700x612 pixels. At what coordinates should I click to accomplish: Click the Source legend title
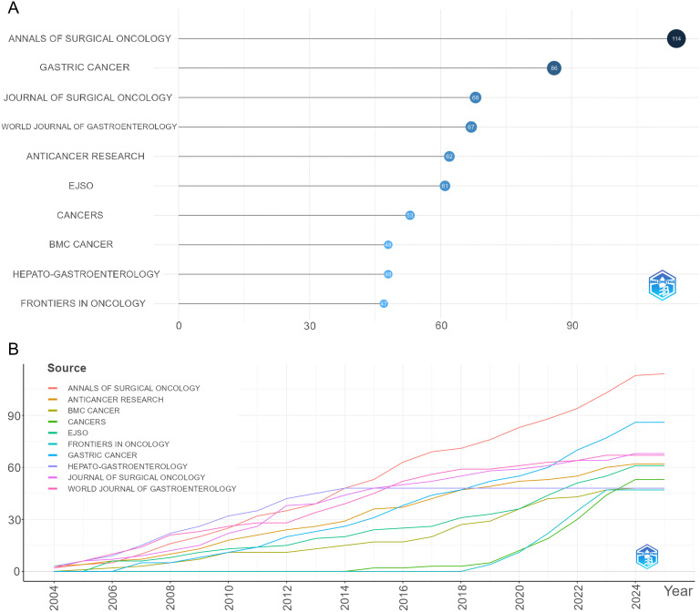67,368
